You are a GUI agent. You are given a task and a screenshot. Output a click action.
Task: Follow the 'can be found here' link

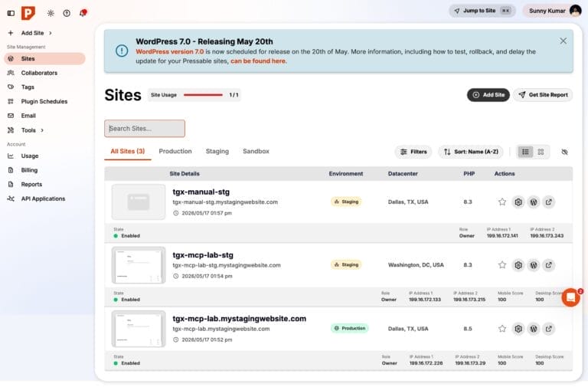tap(258, 61)
